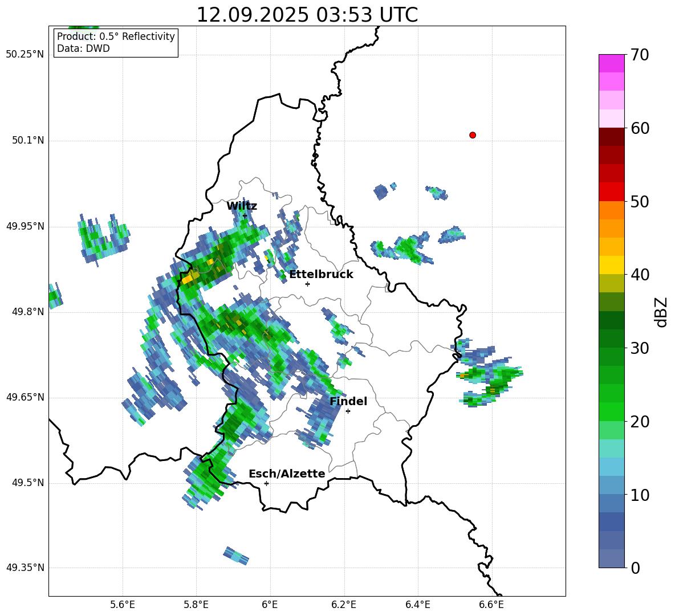This screenshot has height=616, width=675.
Task: Click the Product: 0.5° Reflectivity text
Action: tap(116, 36)
